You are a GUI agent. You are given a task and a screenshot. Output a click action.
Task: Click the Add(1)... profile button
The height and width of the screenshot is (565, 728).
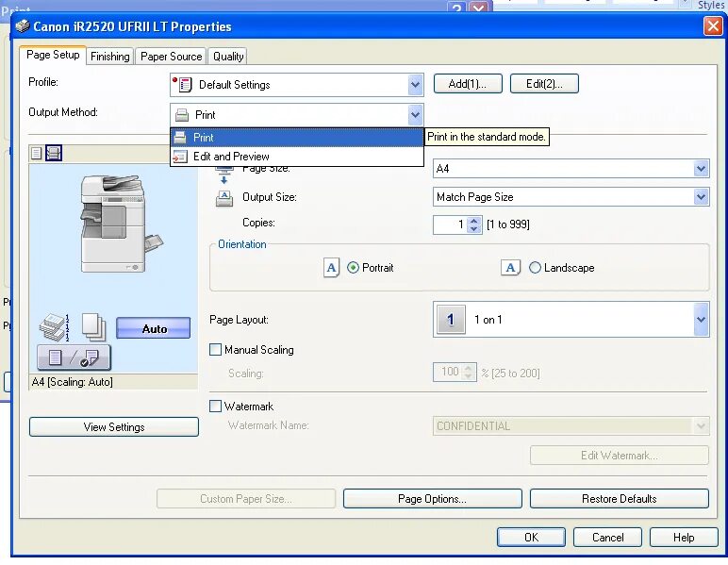click(x=468, y=84)
